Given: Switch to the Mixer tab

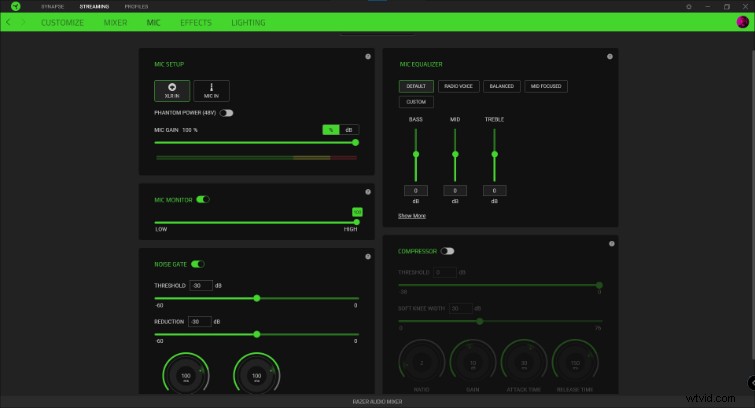Looking at the screenshot, I should coord(116,23).
